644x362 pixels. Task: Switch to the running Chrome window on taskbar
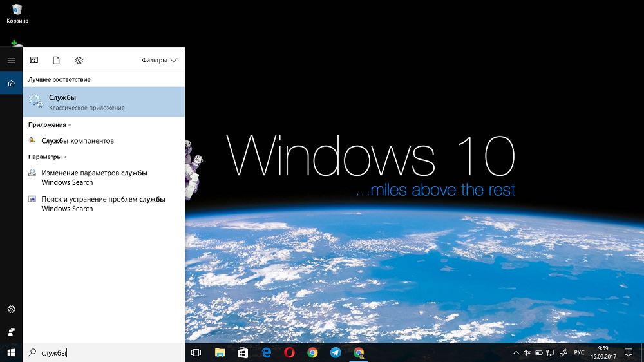359,352
